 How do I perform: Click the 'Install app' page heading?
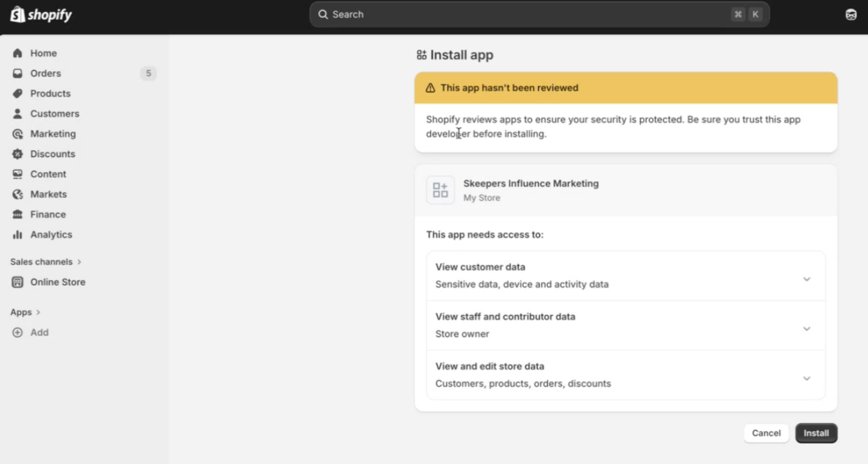(x=461, y=55)
